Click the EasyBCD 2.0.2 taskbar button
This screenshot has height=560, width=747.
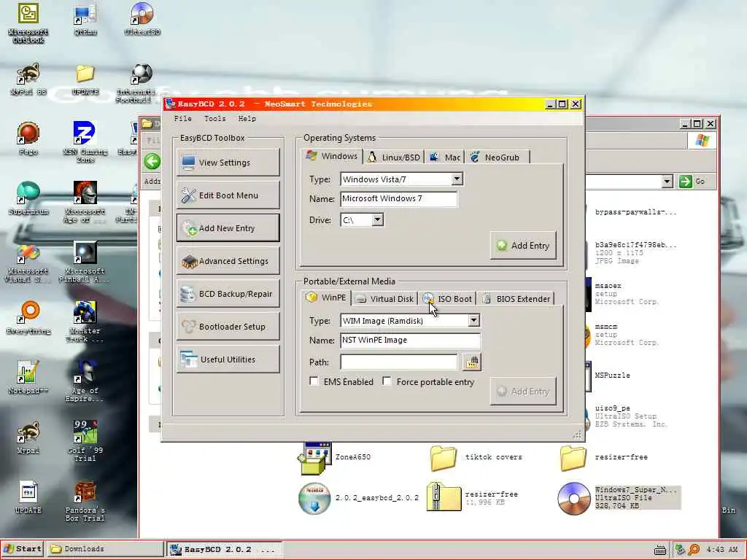coord(225,549)
